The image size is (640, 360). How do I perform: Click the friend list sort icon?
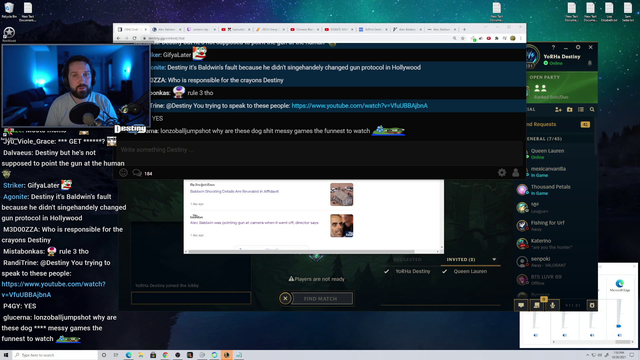pyautogui.click(x=581, y=109)
